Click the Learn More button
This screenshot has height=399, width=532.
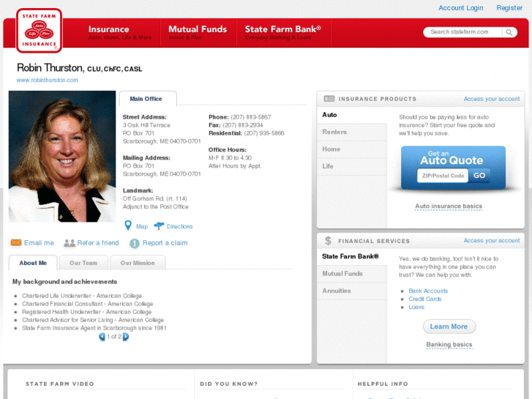coord(449,327)
